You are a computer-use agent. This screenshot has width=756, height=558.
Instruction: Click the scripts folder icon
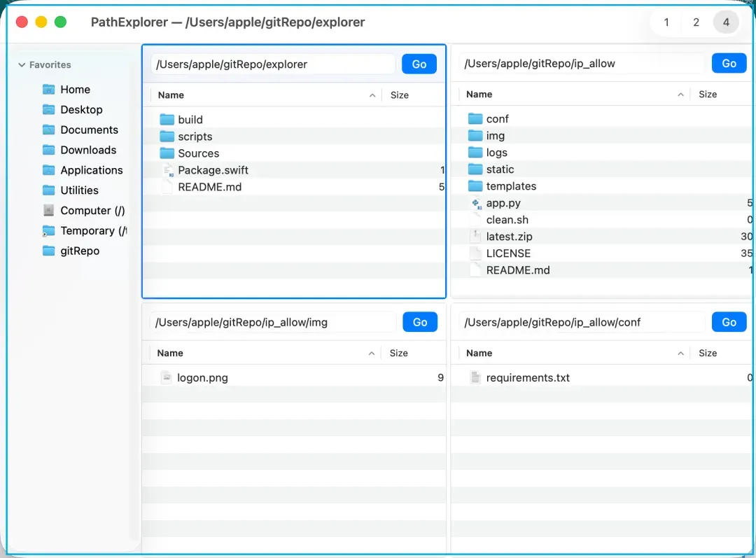(167, 136)
